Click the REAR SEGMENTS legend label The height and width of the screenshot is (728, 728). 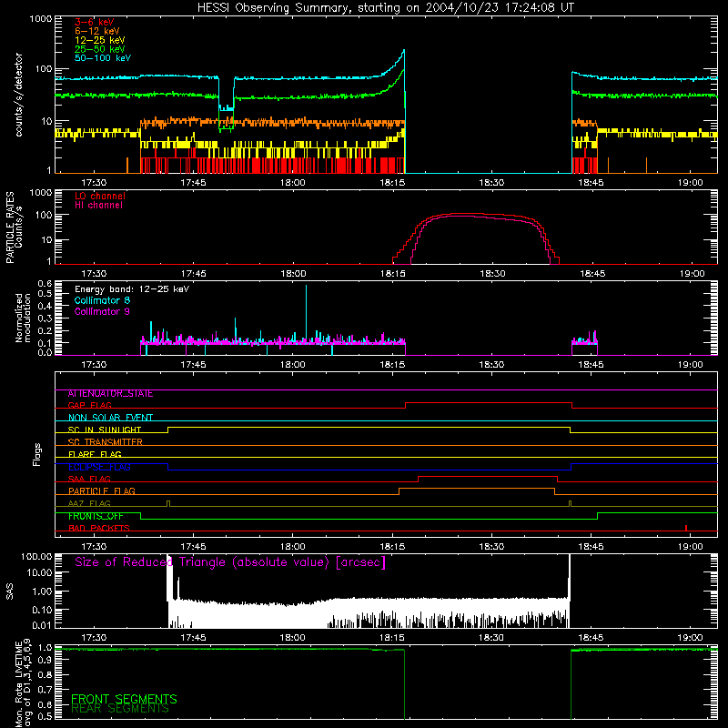(x=120, y=709)
